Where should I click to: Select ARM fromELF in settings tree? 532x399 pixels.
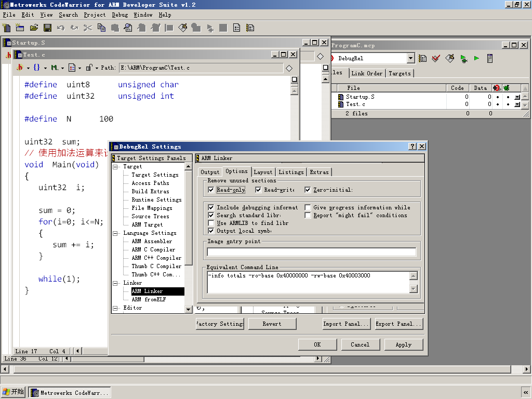[x=149, y=300]
